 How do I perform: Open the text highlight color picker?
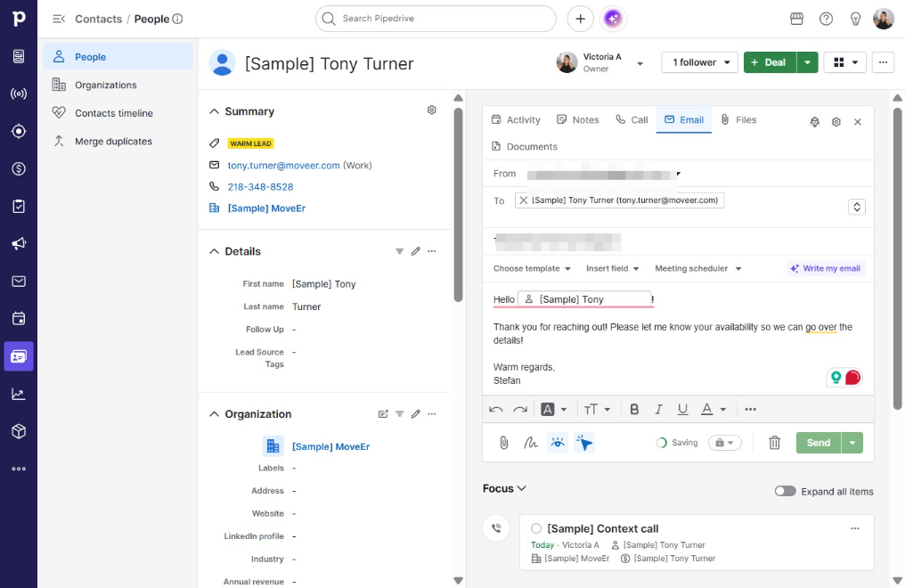click(x=554, y=409)
